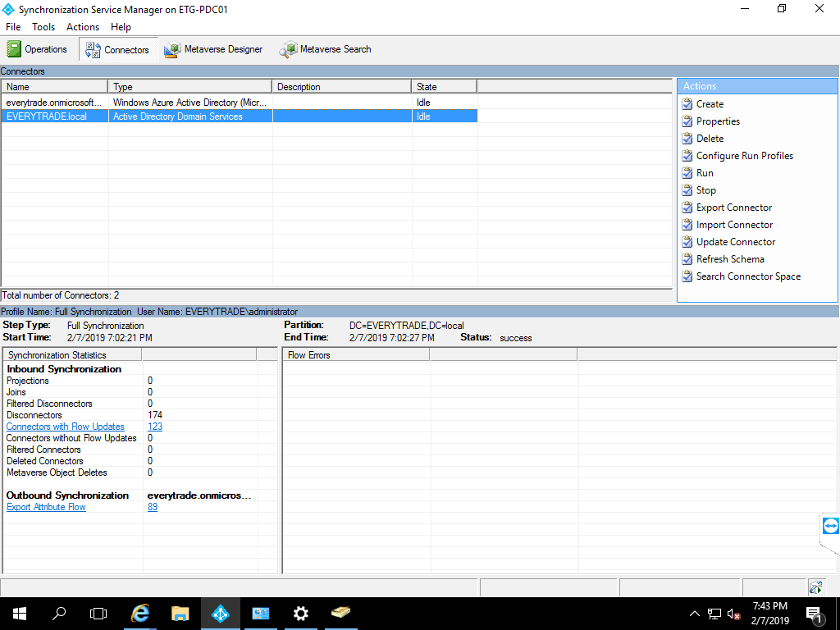
Task: Click the Flow Errors column header
Action: coord(356,355)
